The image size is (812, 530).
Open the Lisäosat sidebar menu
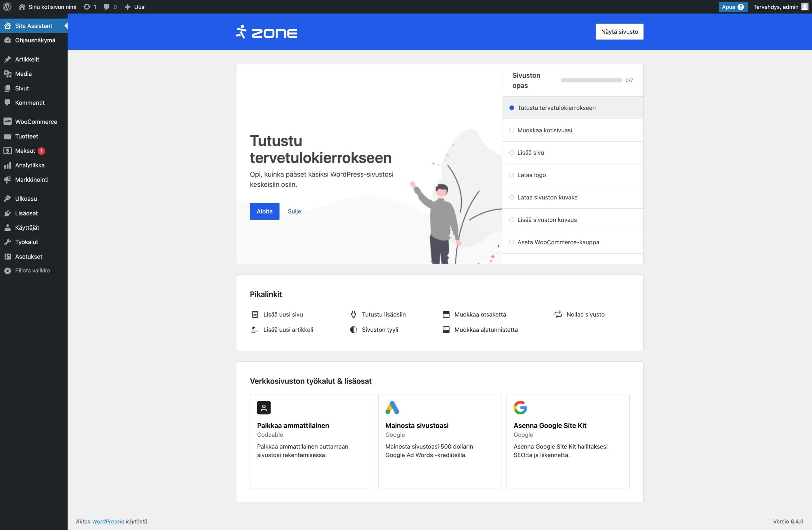pyautogui.click(x=26, y=213)
